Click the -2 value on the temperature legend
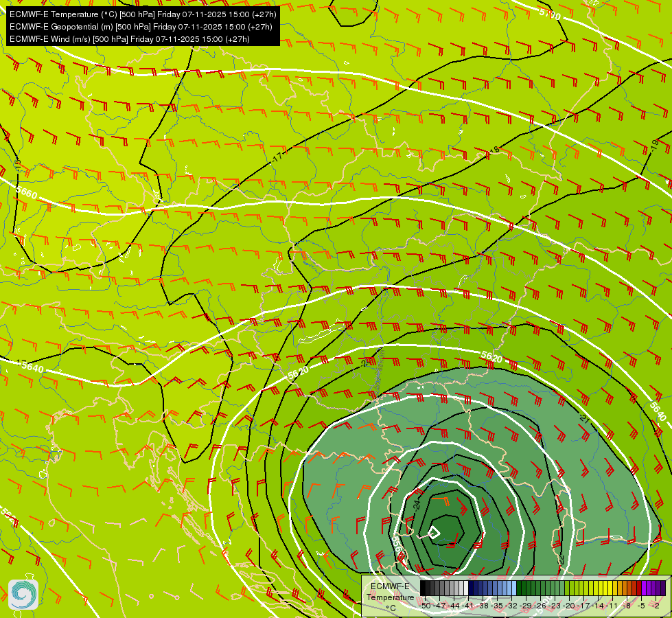Viewport: 672px width, 618px height. click(656, 606)
